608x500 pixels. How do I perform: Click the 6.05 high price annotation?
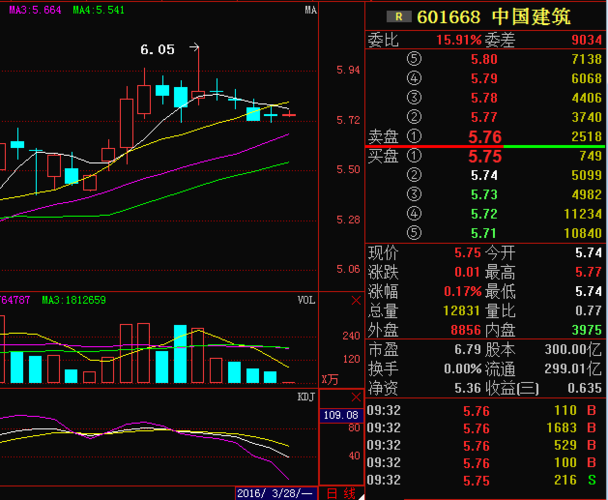(157, 50)
